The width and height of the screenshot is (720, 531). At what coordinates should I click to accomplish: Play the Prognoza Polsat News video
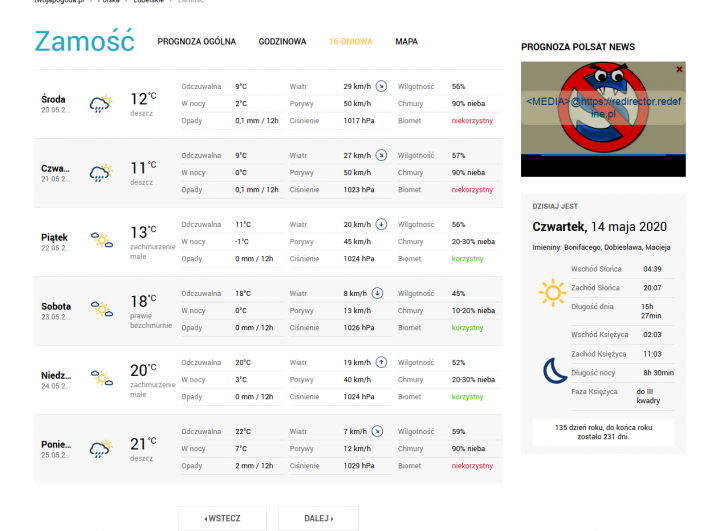[x=603, y=119]
